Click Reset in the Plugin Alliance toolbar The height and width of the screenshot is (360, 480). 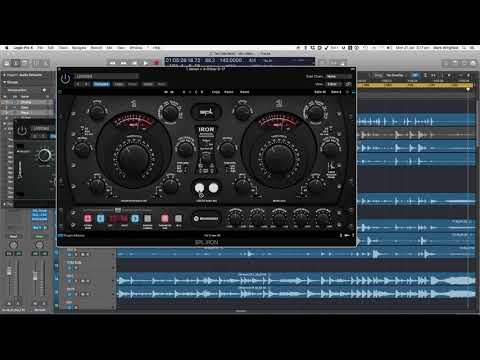pyautogui.click(x=245, y=92)
